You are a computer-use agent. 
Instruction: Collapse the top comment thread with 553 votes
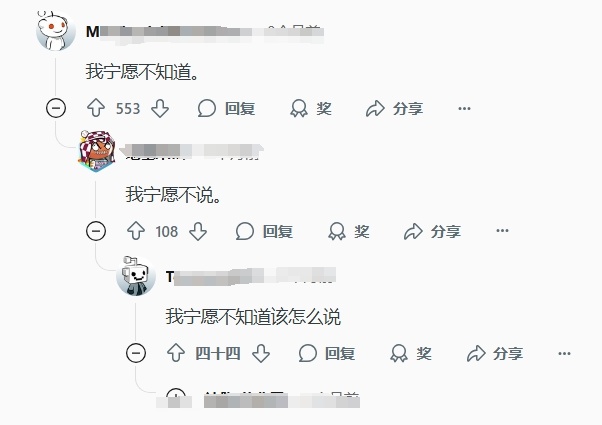56,108
